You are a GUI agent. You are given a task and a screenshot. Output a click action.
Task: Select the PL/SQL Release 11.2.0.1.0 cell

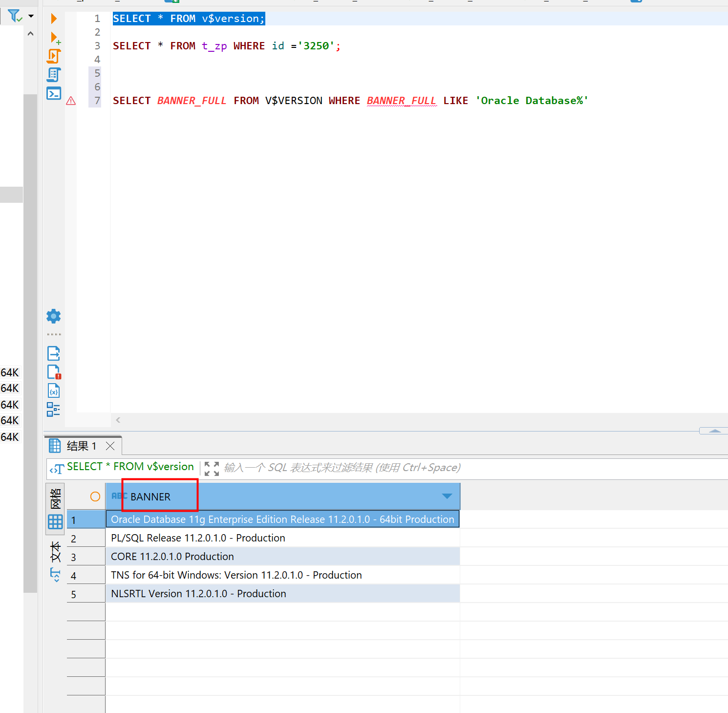[x=282, y=538]
